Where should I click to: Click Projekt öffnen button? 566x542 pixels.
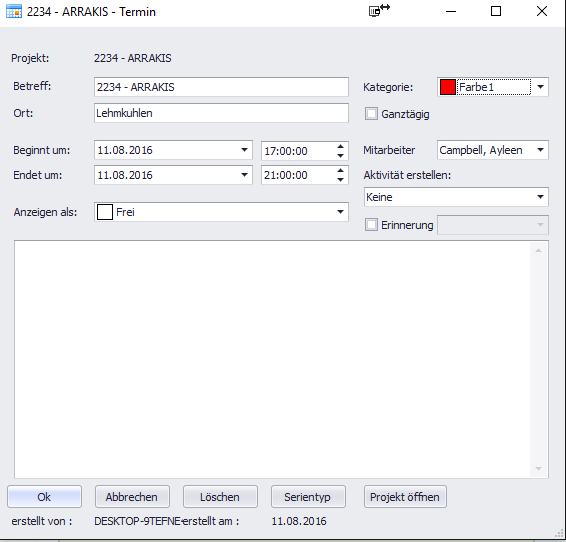click(405, 497)
